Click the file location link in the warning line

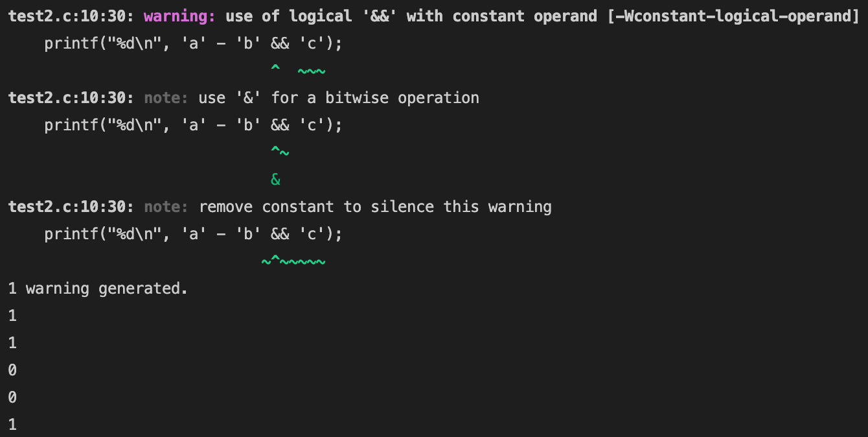point(71,16)
